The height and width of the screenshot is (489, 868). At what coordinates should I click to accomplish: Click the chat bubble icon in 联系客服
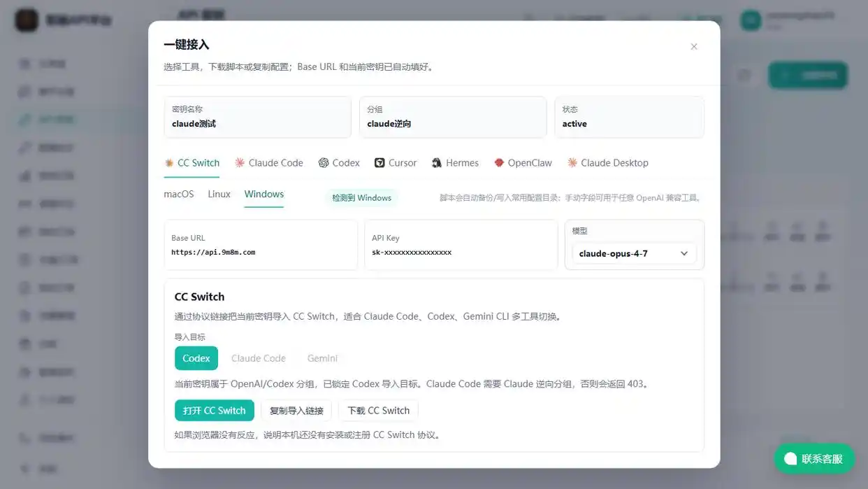pyautogui.click(x=790, y=459)
